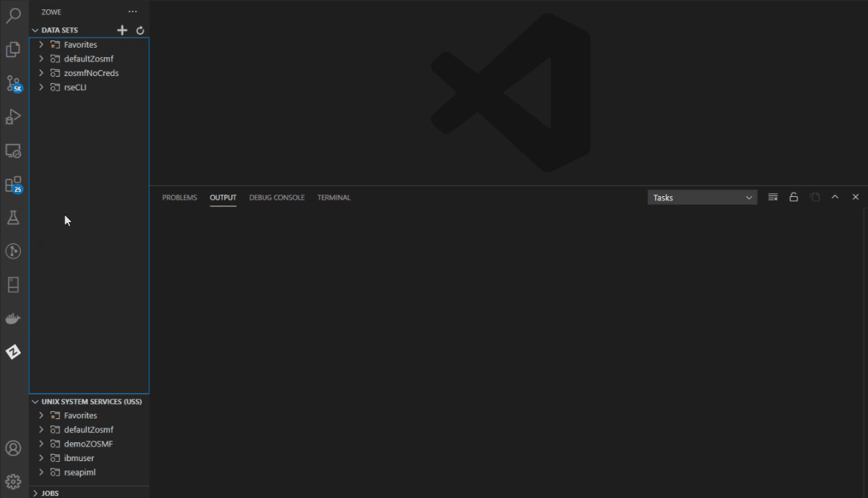
Task: Refresh the Data Sets tree
Action: 140,30
